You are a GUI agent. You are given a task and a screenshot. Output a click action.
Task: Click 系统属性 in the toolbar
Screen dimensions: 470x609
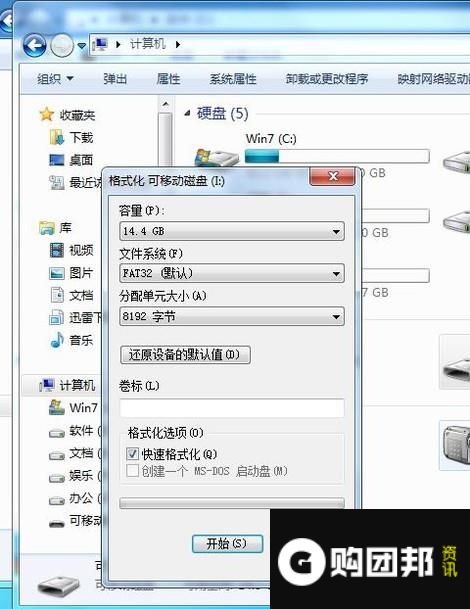[x=233, y=79]
